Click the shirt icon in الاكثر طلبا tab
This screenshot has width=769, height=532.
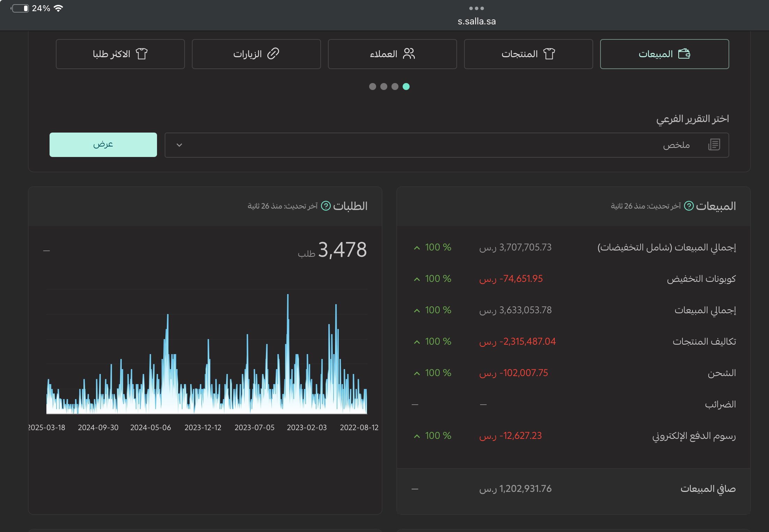click(x=142, y=54)
